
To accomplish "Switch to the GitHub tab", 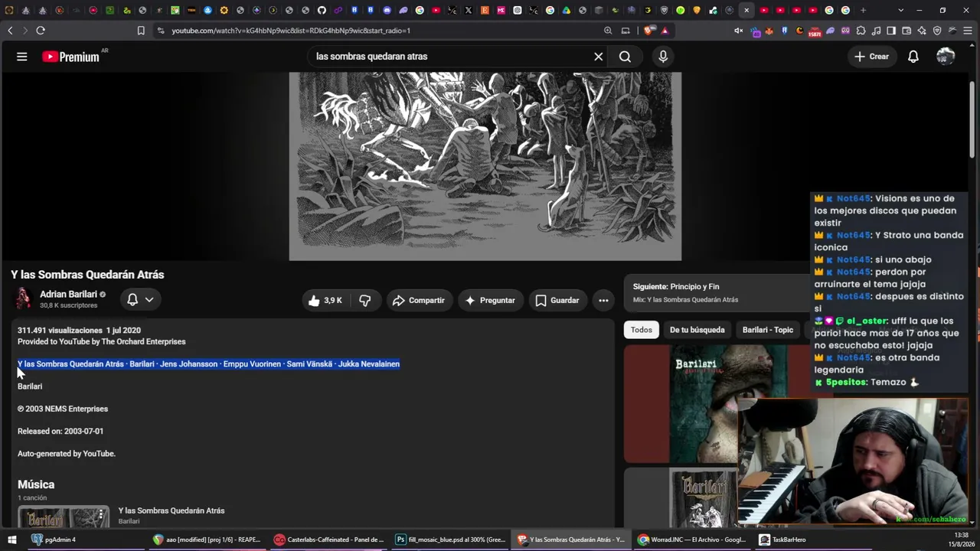I will pos(322,10).
